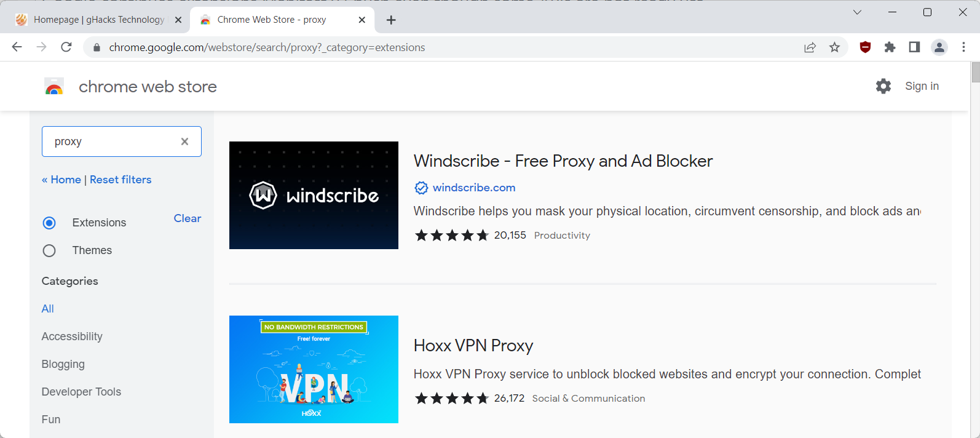Click the browser profile avatar icon

[939, 47]
